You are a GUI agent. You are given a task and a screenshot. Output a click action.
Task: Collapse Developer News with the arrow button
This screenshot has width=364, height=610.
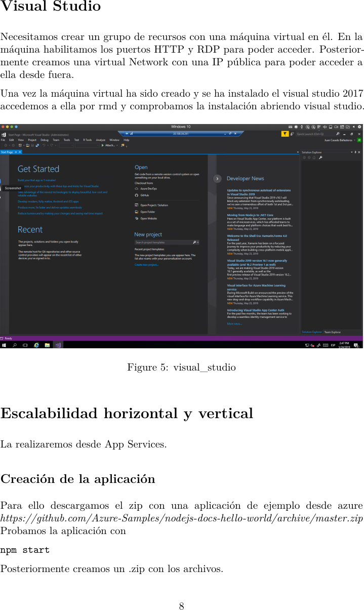[x=217, y=178]
